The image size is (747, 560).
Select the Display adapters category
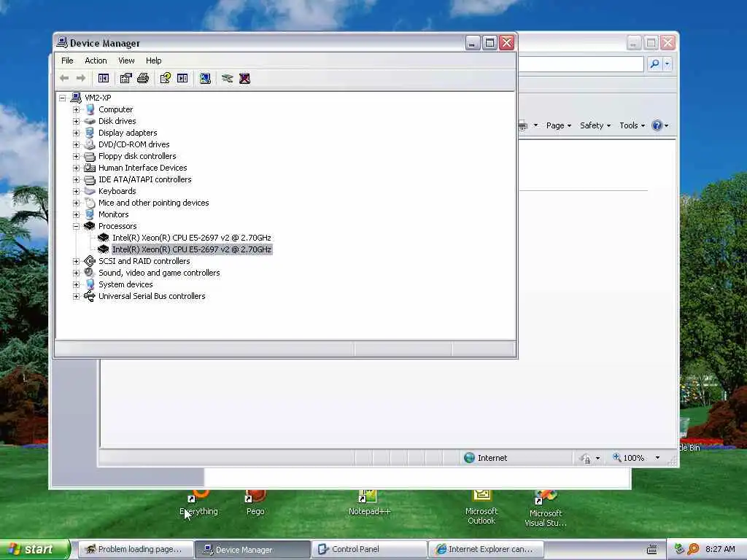tap(128, 133)
